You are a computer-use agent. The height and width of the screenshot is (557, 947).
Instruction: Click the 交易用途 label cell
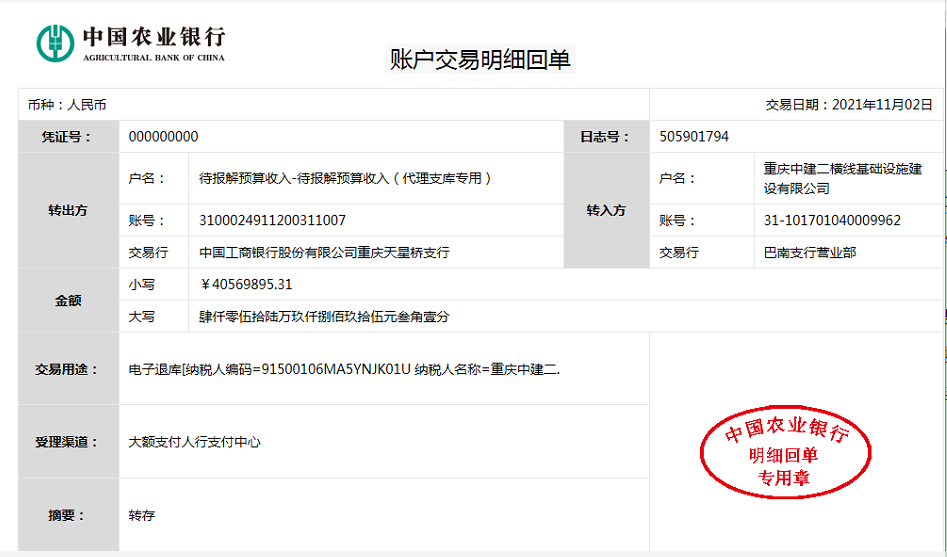tap(68, 369)
